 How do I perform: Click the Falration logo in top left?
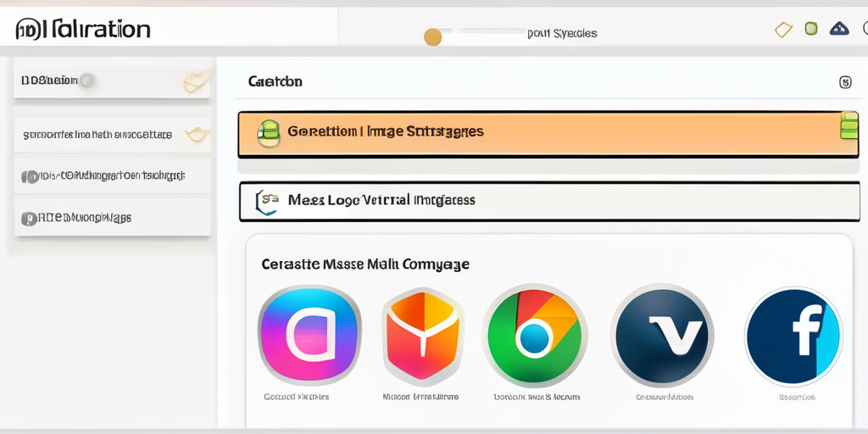[x=83, y=29]
